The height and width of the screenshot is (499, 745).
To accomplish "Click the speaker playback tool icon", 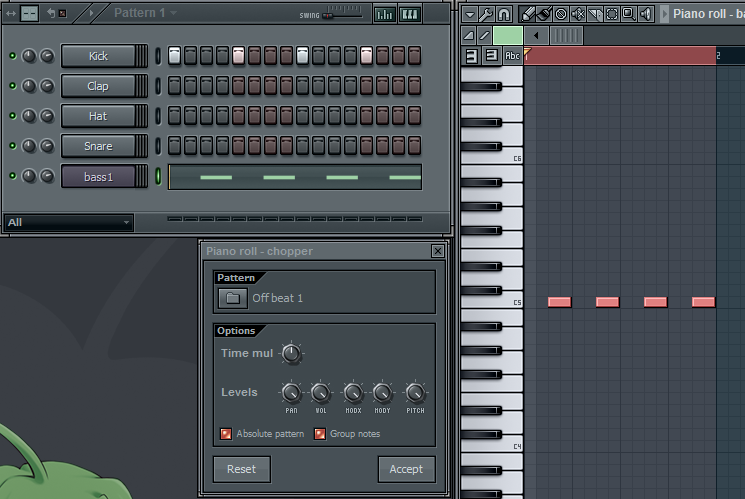I will click(646, 14).
